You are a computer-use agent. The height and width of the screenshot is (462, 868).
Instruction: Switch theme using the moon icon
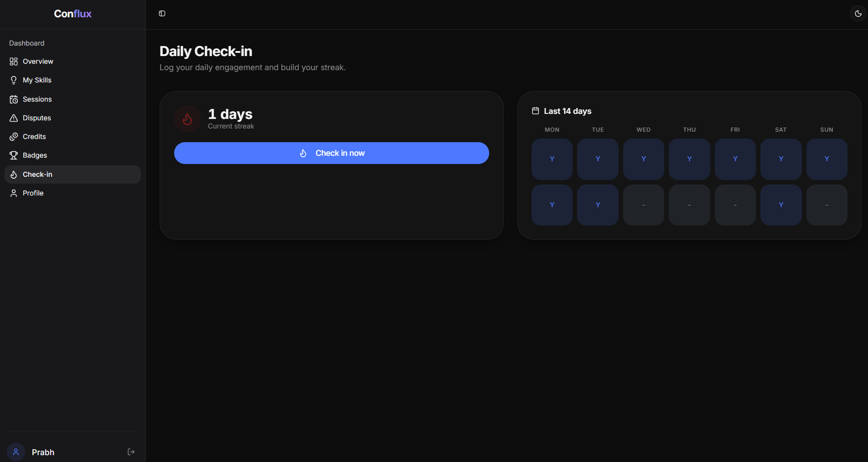[858, 14]
